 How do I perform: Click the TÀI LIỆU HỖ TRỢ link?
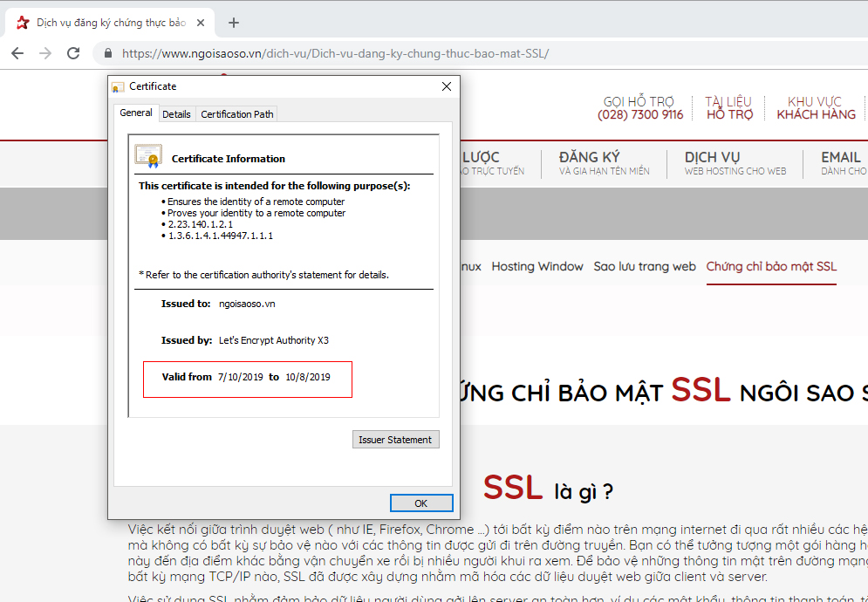pyautogui.click(x=729, y=108)
